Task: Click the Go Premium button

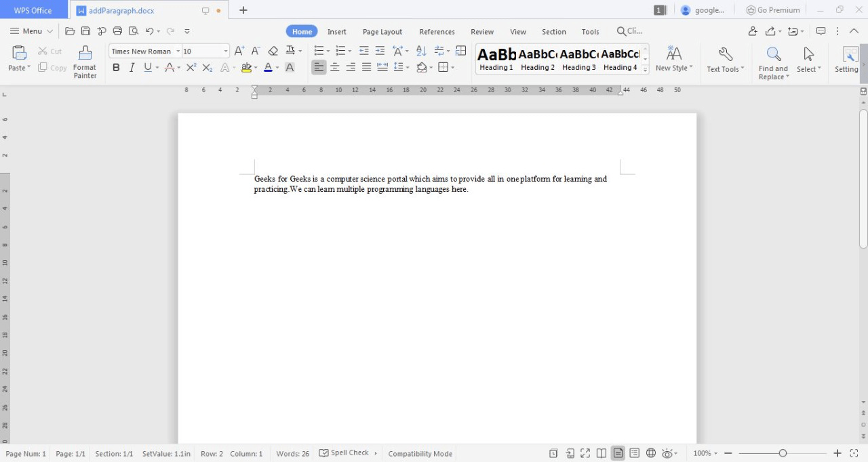Action: pos(772,9)
